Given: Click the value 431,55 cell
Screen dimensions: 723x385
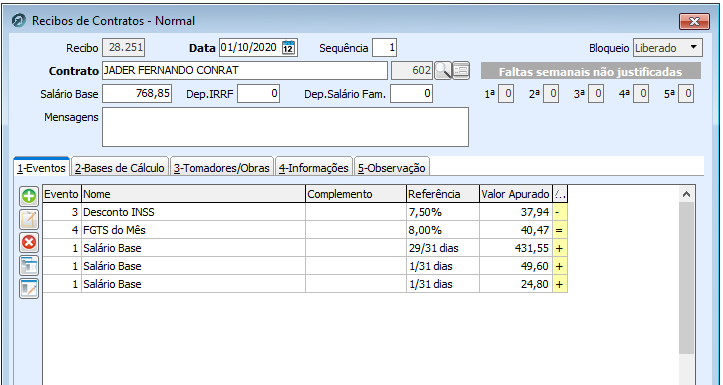Looking at the screenshot, I should point(516,248).
